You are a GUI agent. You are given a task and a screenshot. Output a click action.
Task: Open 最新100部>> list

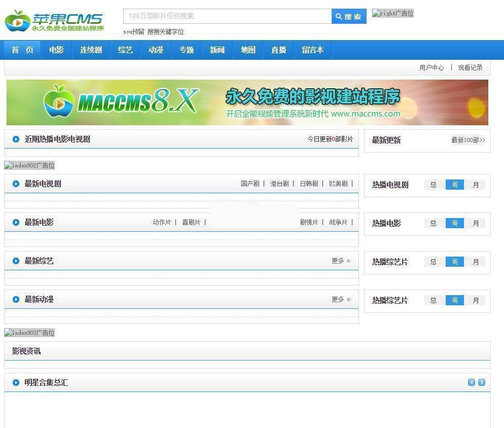468,140
